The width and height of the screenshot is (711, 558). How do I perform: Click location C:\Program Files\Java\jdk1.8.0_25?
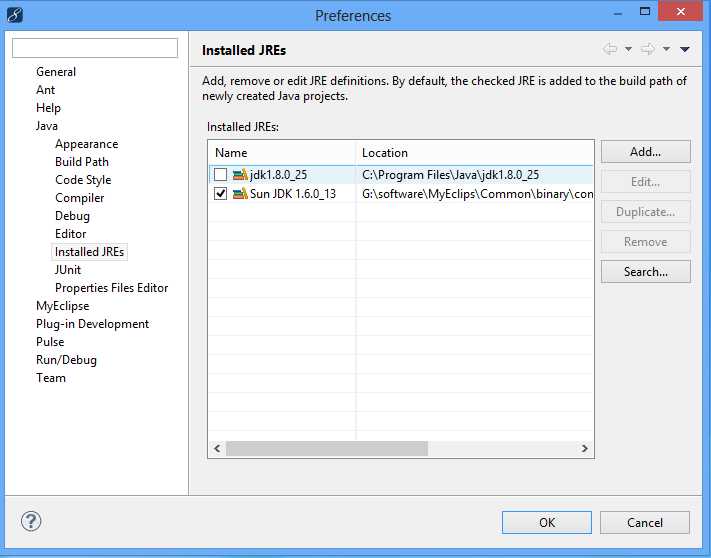(x=450, y=175)
